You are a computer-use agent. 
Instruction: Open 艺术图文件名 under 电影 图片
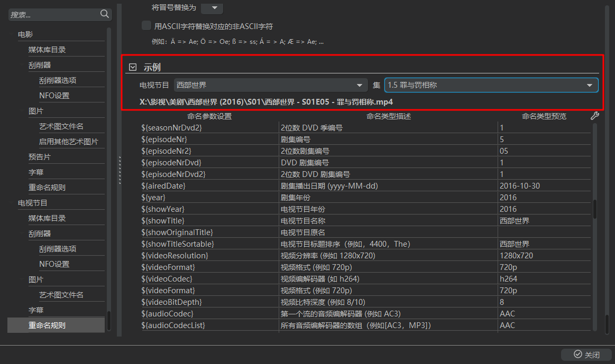(61, 126)
